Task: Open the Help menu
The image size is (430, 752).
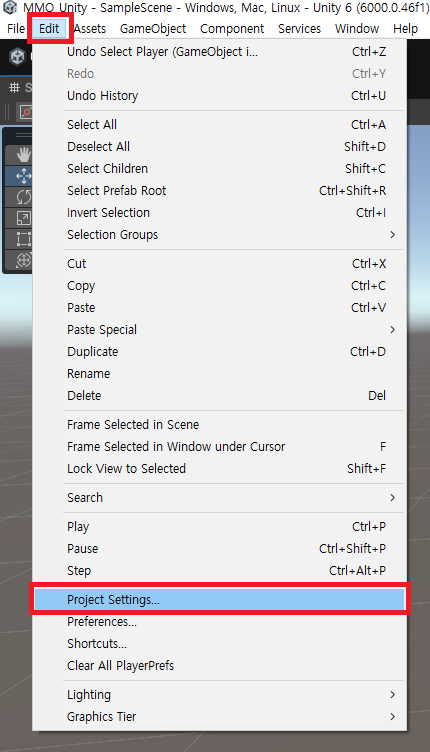Action: tap(406, 29)
